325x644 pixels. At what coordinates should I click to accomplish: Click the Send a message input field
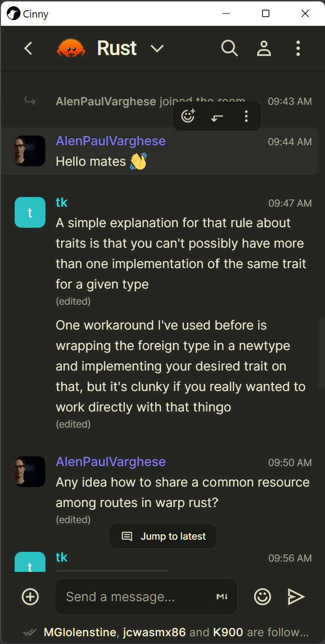click(137, 597)
